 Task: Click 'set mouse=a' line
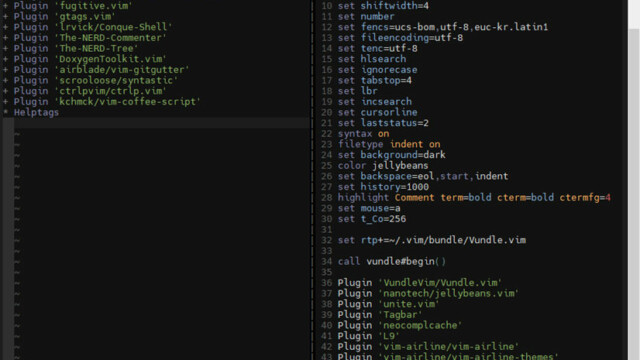pos(369,208)
